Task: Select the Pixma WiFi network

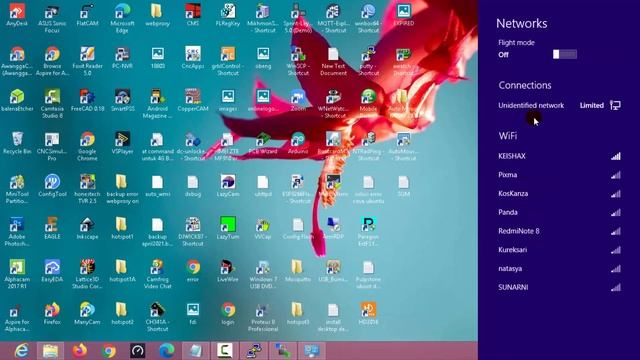Action: click(x=559, y=175)
